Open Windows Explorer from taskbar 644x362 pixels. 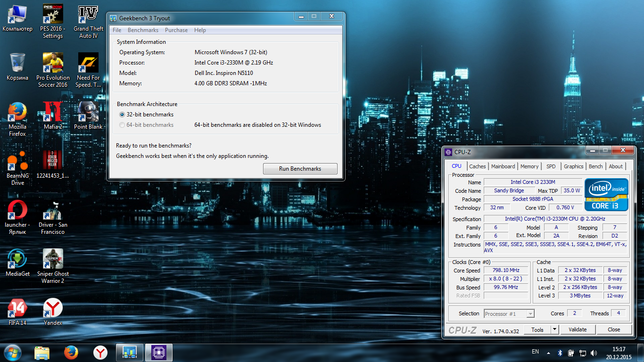click(x=42, y=353)
